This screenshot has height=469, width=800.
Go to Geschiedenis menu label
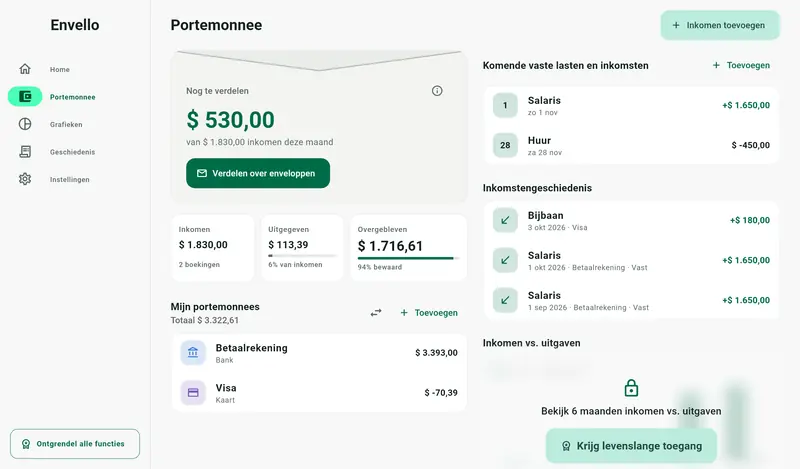click(x=72, y=152)
